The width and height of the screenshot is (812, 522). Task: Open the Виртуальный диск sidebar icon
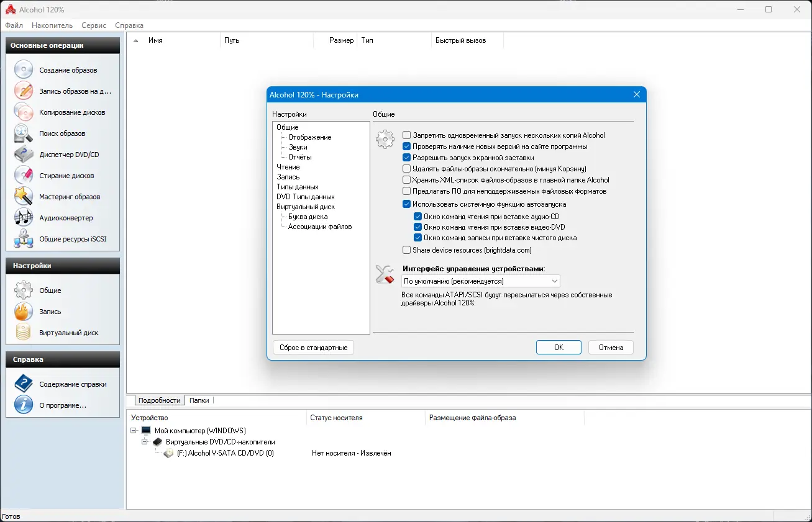coord(24,332)
